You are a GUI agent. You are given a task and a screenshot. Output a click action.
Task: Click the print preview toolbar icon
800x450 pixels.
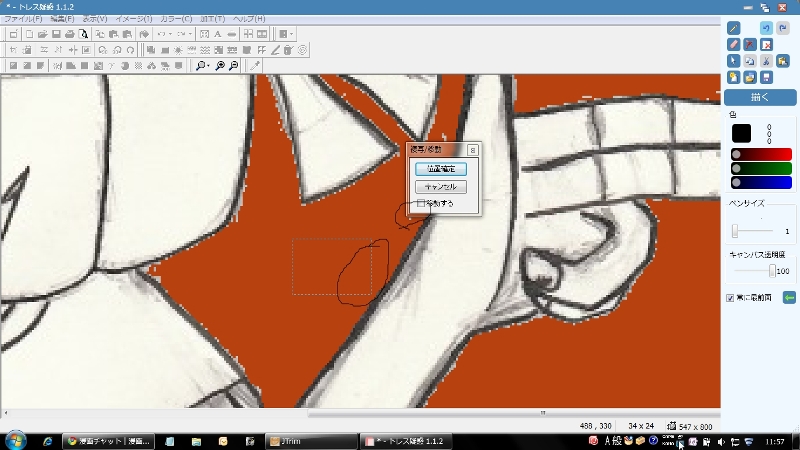(x=83, y=34)
